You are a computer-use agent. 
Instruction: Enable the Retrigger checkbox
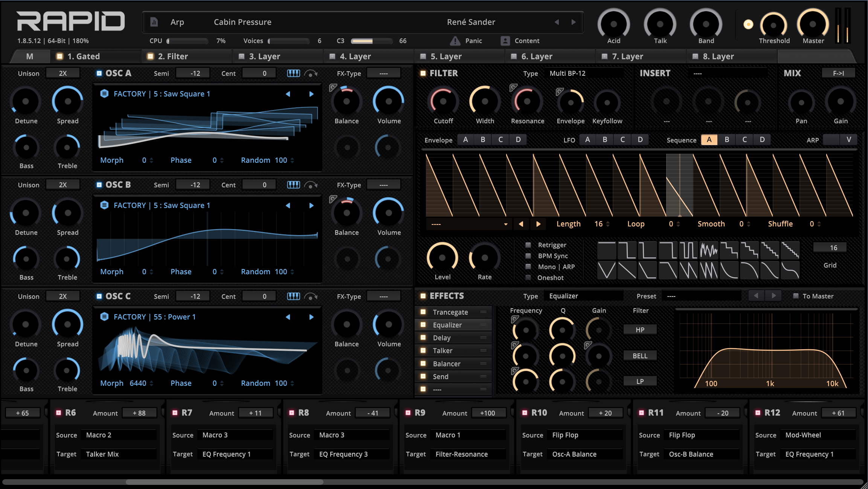click(x=528, y=245)
